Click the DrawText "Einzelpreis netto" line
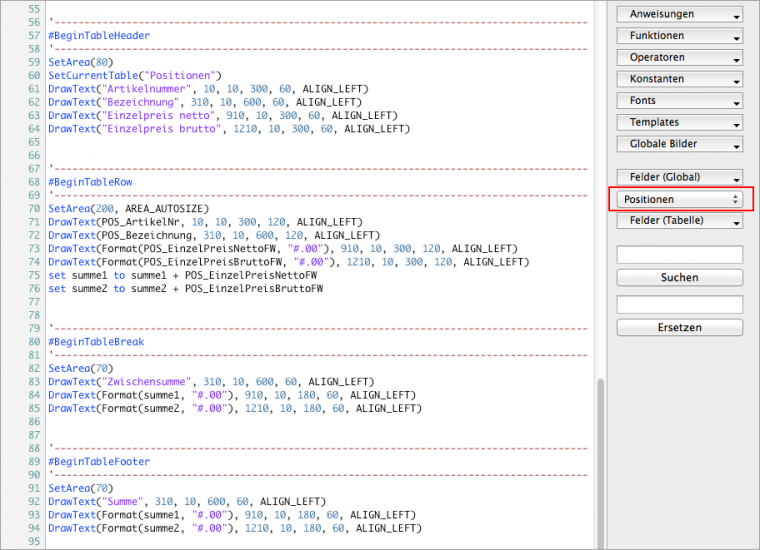This screenshot has height=550, width=760. (223, 115)
